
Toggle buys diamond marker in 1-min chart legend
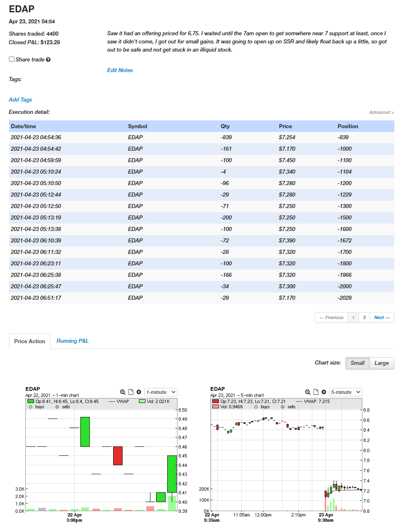31,407
